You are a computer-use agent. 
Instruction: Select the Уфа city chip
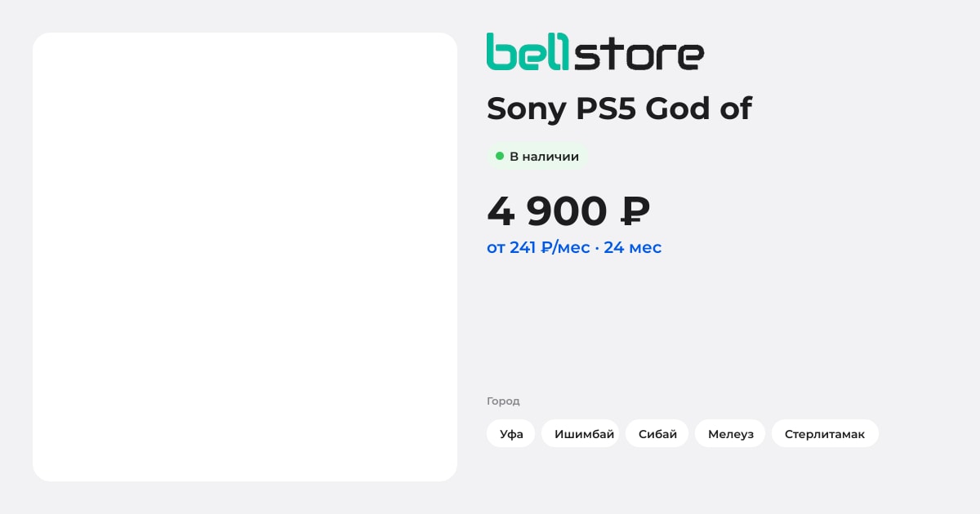[x=511, y=433]
